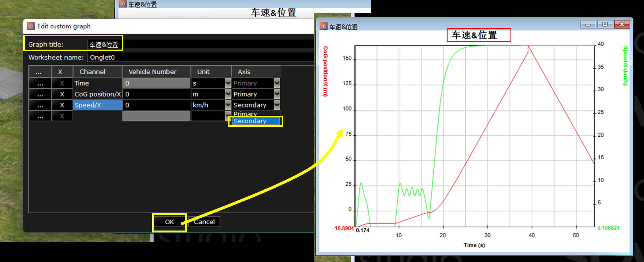Click the graph window's title bar app icon
Screen dimensions: 644x262
tap(324, 26)
